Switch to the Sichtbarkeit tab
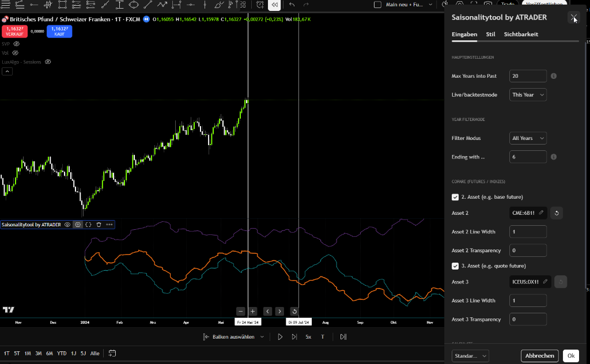 point(521,35)
